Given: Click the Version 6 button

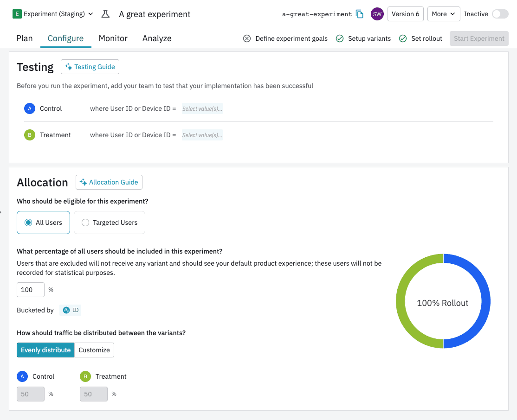Looking at the screenshot, I should [405, 14].
